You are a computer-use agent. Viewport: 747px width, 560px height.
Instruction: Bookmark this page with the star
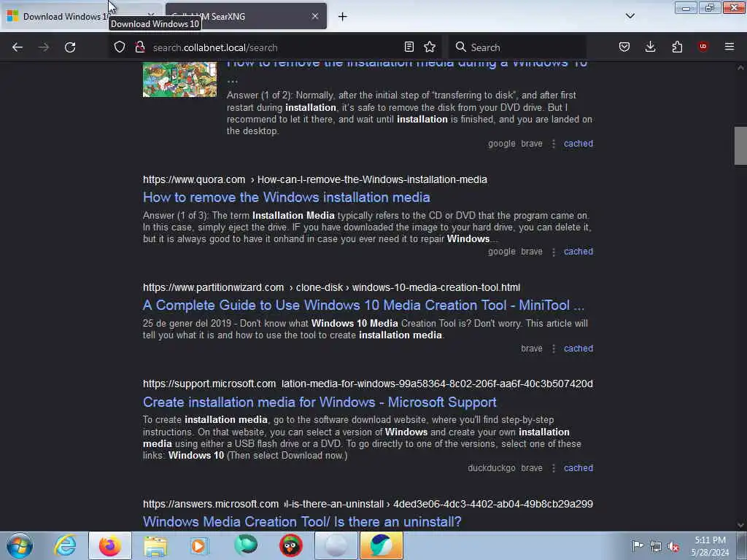430,47
